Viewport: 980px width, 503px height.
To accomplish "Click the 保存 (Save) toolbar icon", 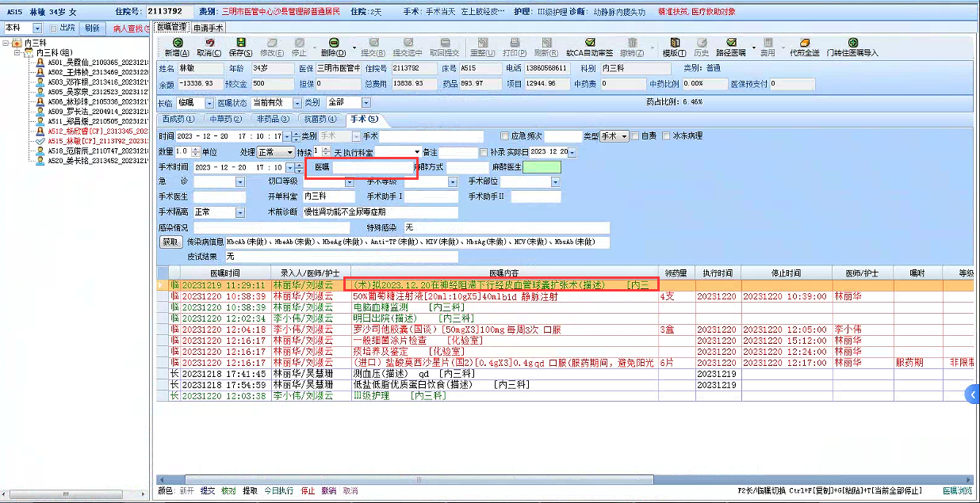I will [x=240, y=43].
